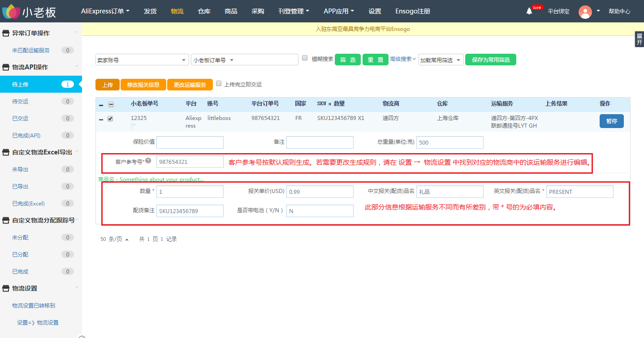Open the AliExpress订单 menu

[x=105, y=11]
